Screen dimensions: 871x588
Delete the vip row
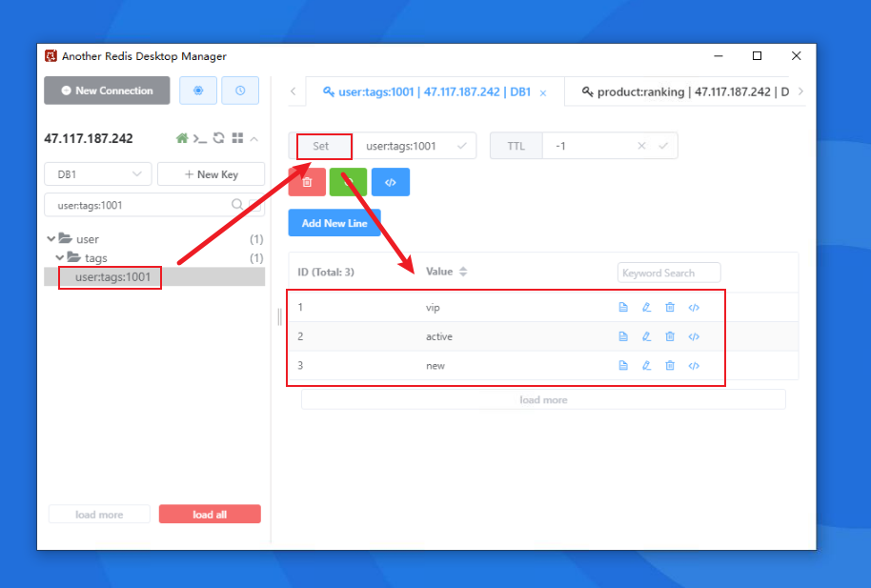click(670, 307)
